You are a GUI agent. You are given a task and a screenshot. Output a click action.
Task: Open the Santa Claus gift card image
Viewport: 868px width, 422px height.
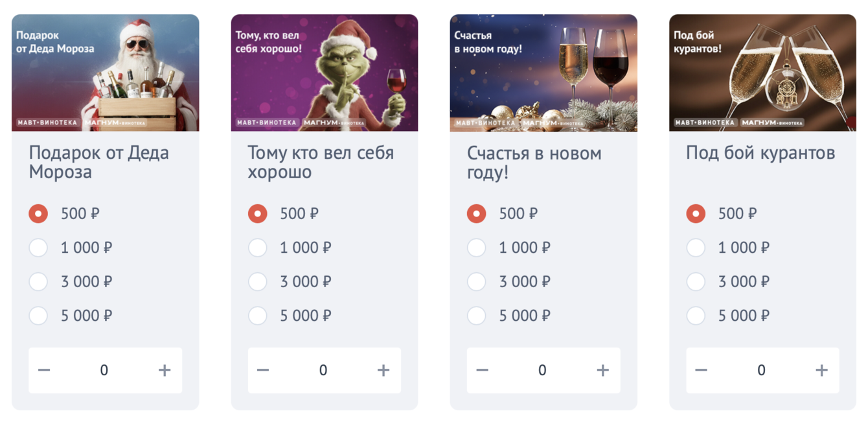click(105, 73)
